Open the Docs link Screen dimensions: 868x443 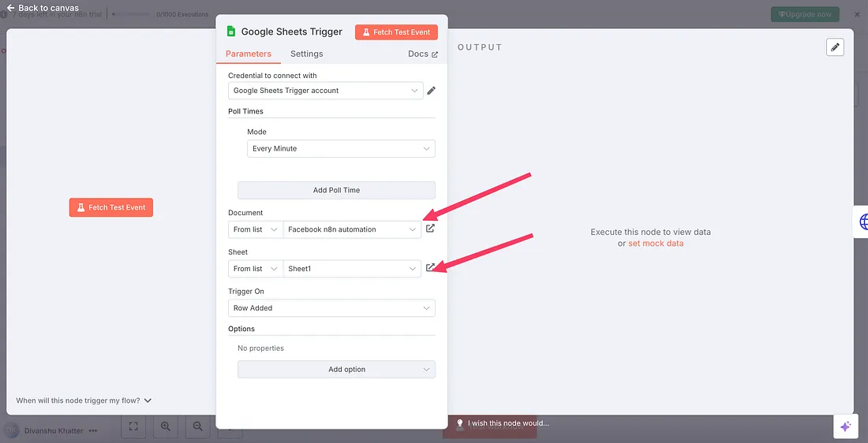click(423, 54)
